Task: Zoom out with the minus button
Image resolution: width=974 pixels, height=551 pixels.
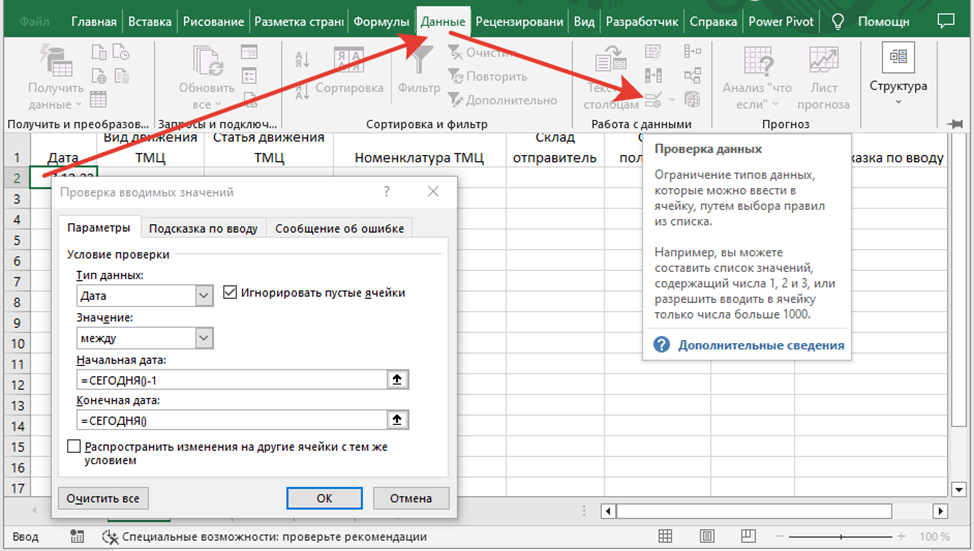Action: (779, 536)
